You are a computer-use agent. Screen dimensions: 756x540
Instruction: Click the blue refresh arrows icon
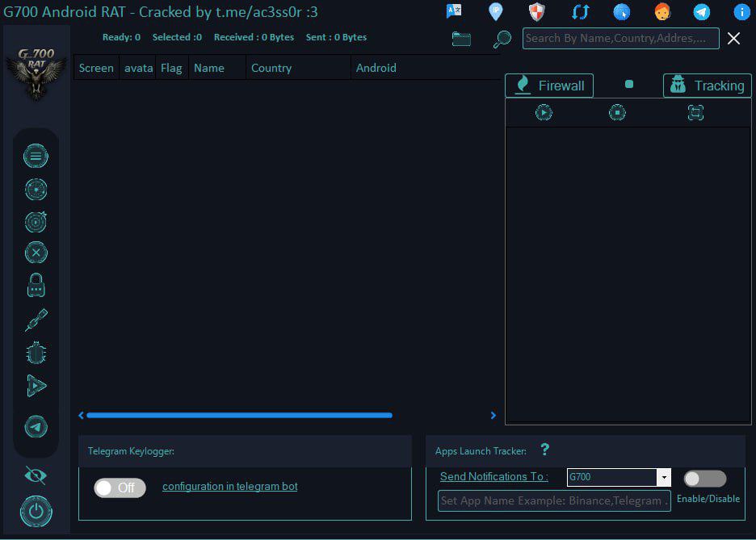pyautogui.click(x=580, y=11)
